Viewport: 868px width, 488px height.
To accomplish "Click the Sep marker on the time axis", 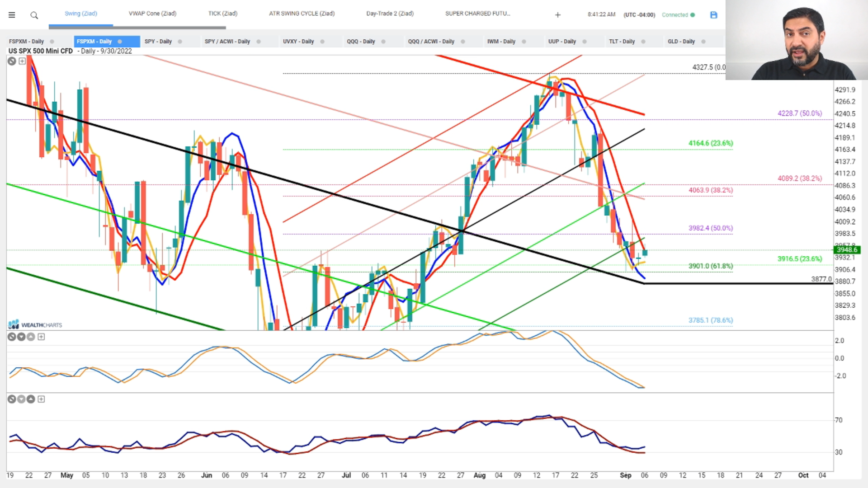I will 626,475.
